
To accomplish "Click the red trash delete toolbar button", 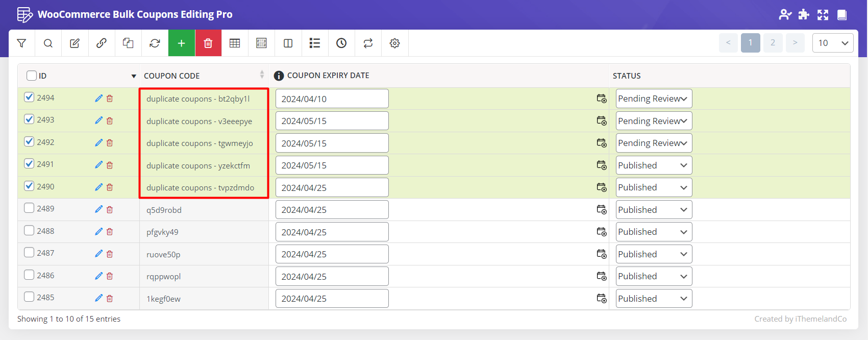I will (x=208, y=43).
